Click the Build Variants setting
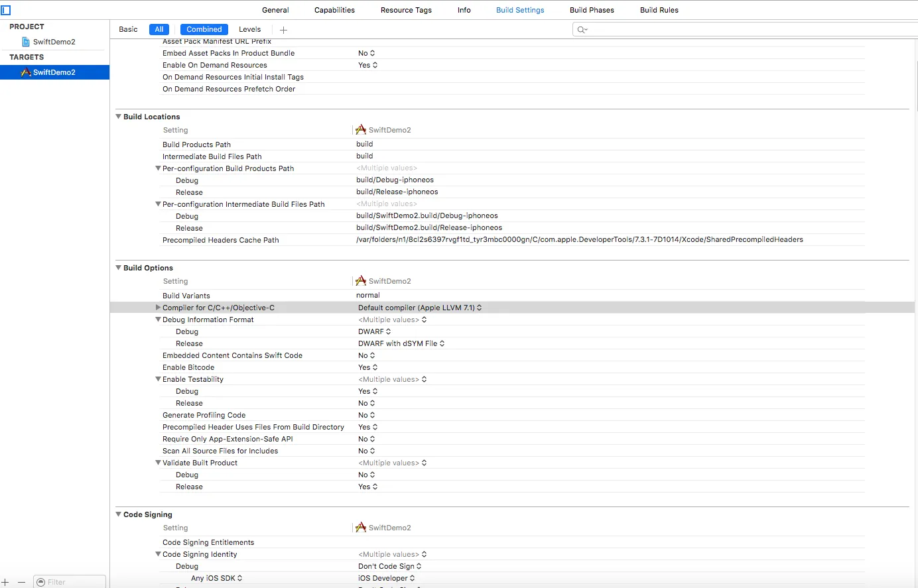 pyautogui.click(x=186, y=296)
